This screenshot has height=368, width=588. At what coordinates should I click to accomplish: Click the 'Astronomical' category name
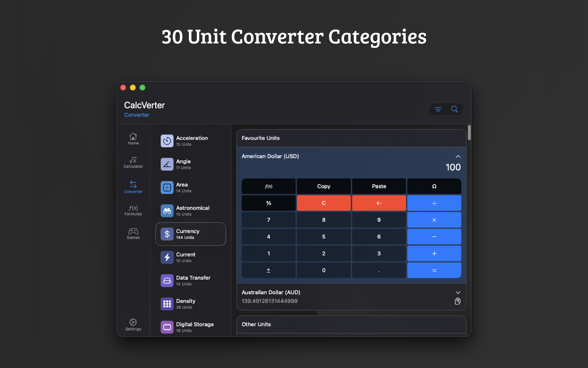point(193,208)
